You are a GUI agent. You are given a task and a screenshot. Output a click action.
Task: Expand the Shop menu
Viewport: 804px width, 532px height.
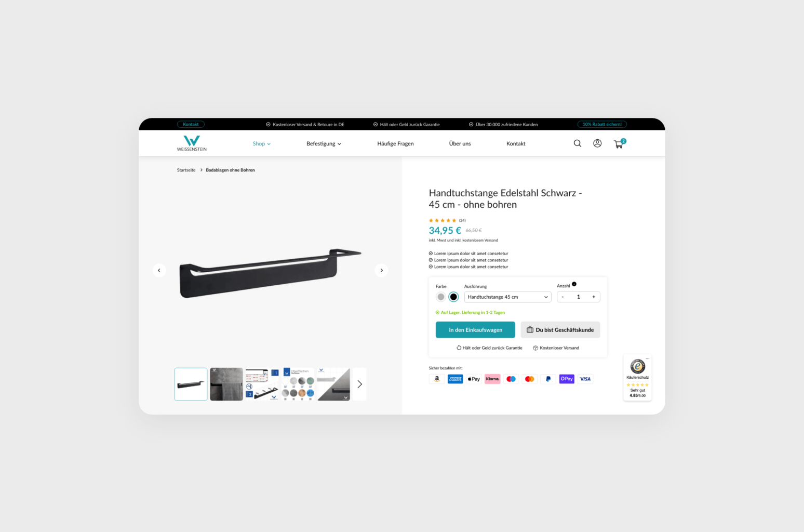click(x=262, y=144)
